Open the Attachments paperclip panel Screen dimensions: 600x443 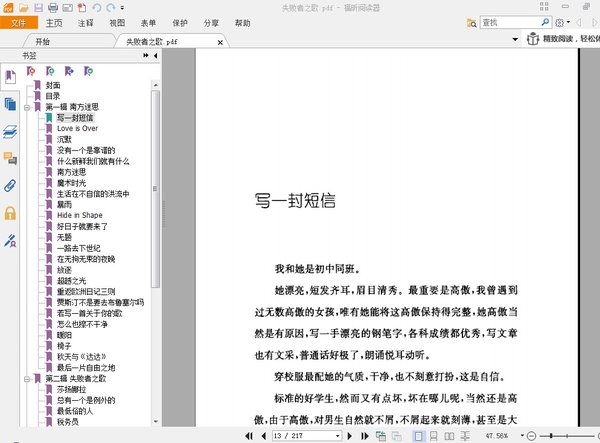tap(10, 185)
